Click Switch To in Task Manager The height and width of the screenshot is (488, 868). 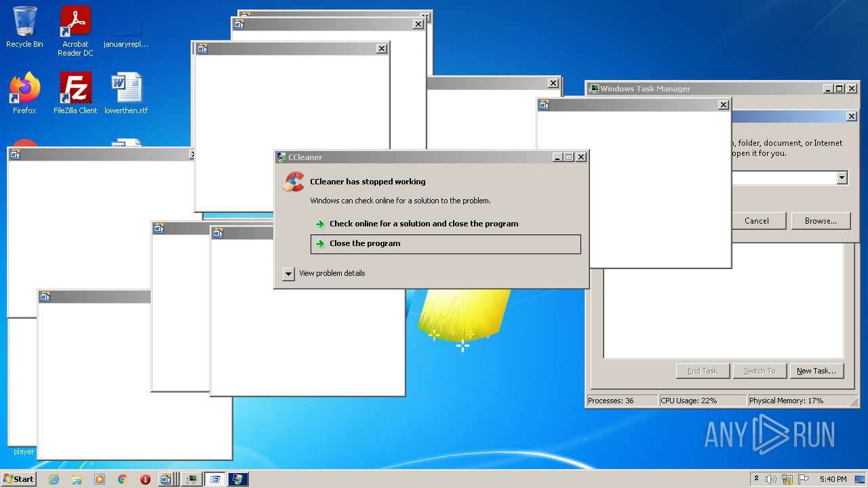tap(759, 371)
